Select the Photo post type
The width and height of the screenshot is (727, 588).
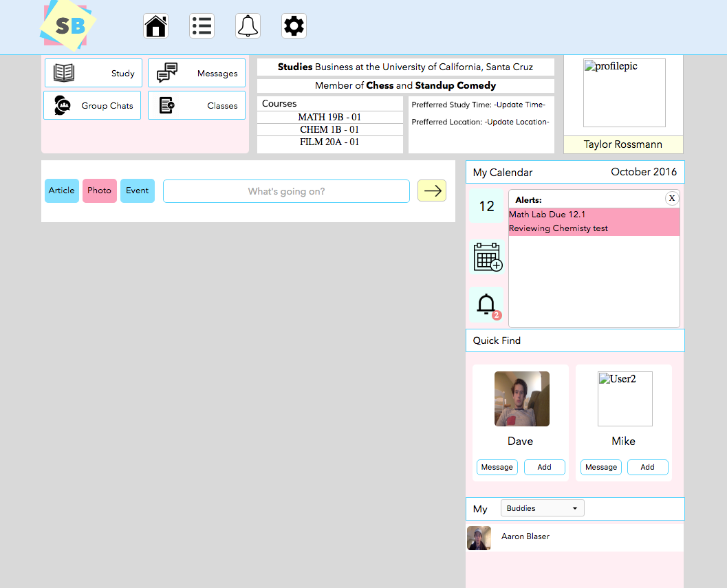[100, 190]
